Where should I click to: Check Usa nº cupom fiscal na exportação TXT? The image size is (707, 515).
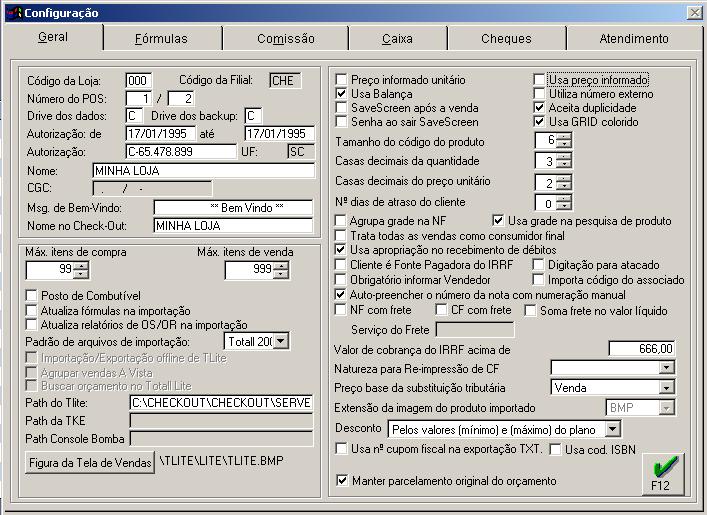342,449
